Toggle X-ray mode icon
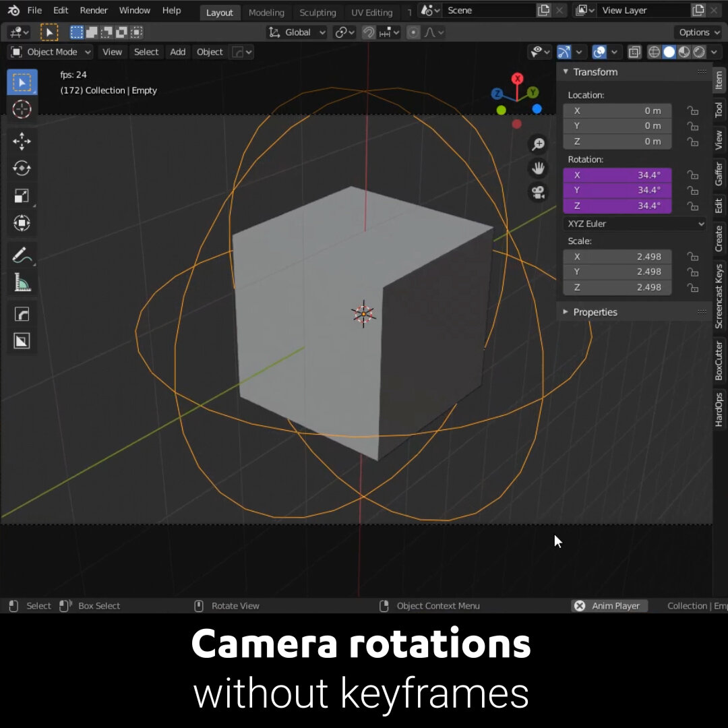The height and width of the screenshot is (728, 728). pos(634,52)
